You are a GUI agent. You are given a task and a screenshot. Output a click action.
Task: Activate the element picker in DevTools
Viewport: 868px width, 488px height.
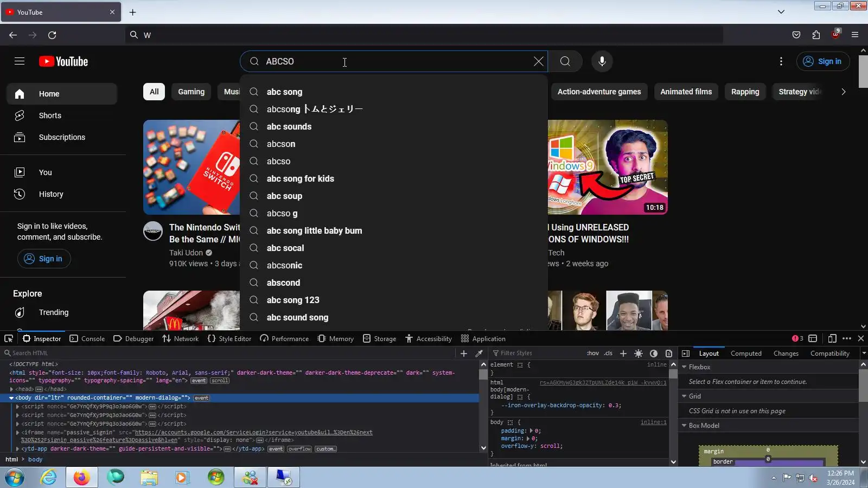coord(9,338)
